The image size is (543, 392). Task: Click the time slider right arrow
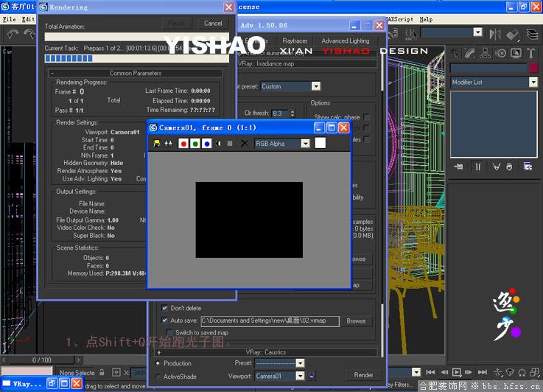(x=79, y=360)
